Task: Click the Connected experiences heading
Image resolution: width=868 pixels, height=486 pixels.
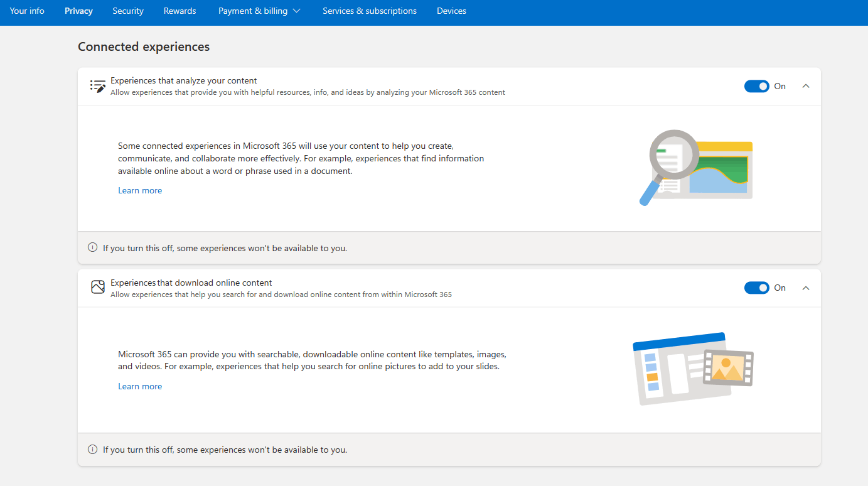Action: point(144,46)
